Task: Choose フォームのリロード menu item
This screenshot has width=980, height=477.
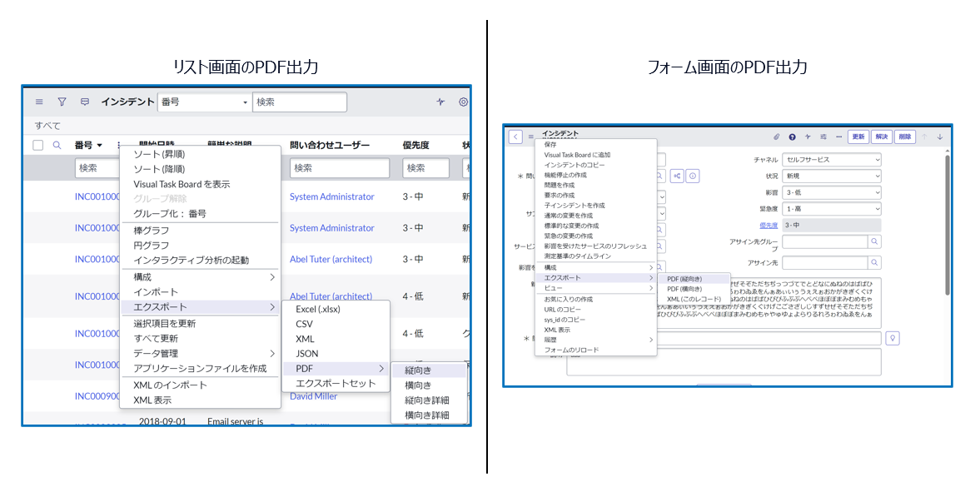Action: pos(571,350)
